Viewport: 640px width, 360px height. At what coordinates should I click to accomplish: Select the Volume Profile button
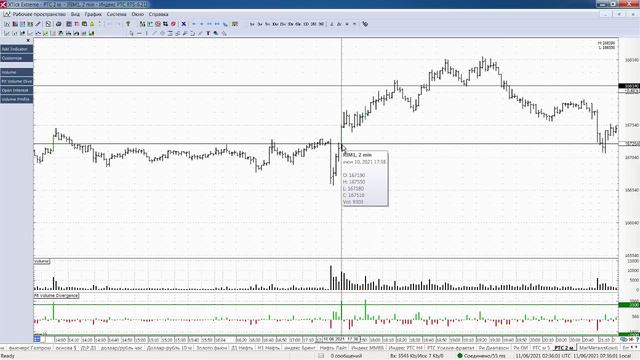16,99
